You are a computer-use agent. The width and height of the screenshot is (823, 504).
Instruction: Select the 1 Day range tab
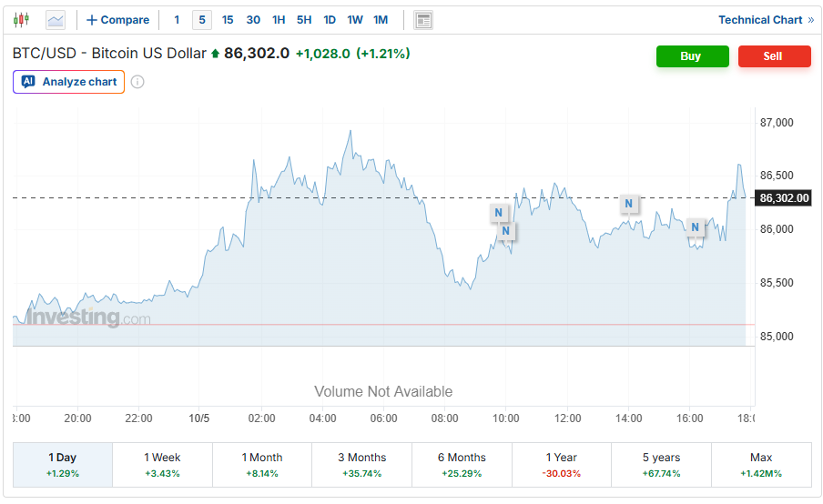coord(63,465)
